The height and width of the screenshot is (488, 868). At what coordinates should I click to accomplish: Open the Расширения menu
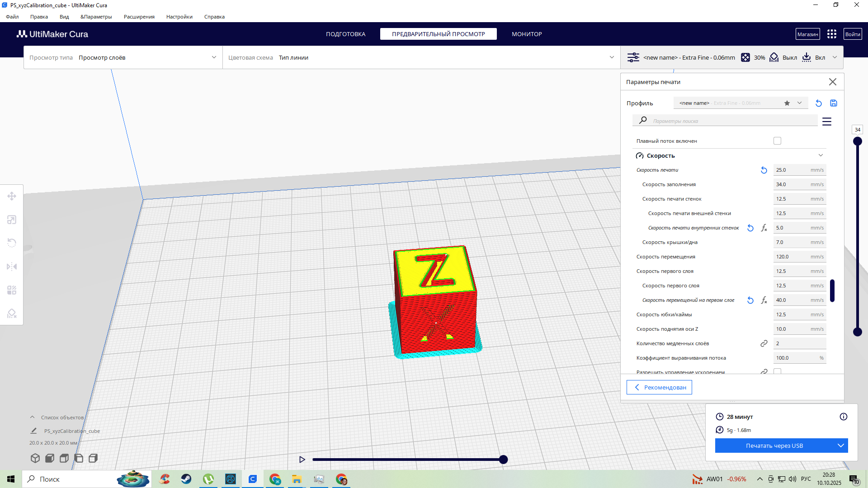139,17
